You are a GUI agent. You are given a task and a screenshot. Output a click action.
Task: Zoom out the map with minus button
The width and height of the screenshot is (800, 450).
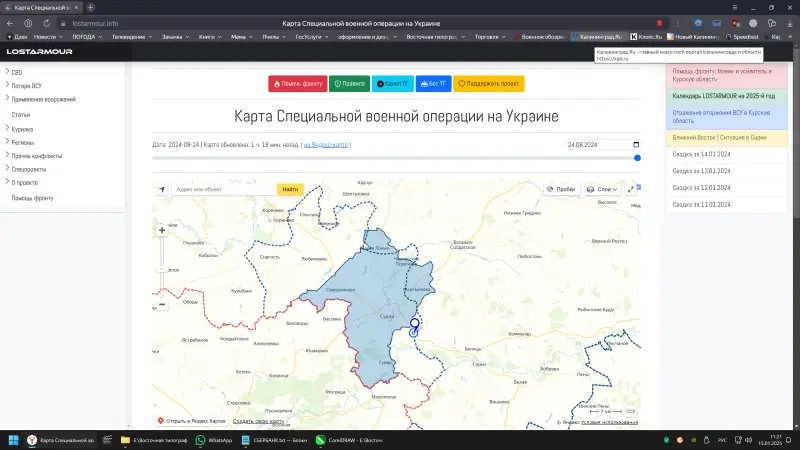(x=162, y=303)
